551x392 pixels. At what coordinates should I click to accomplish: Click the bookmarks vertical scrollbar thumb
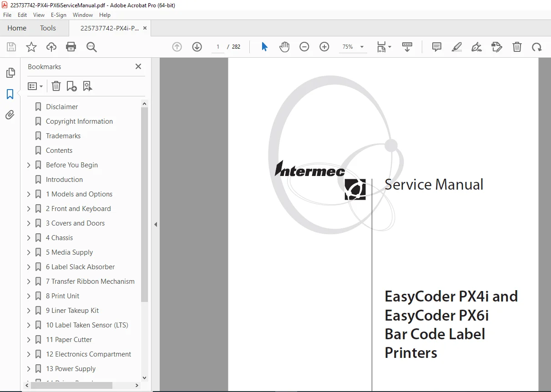pos(145,205)
